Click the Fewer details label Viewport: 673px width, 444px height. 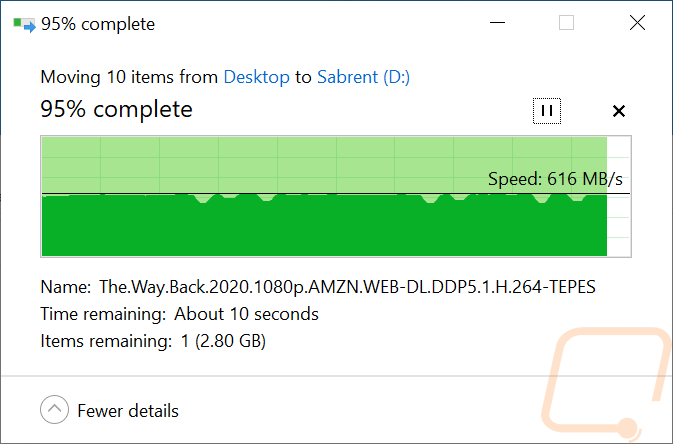pos(128,410)
